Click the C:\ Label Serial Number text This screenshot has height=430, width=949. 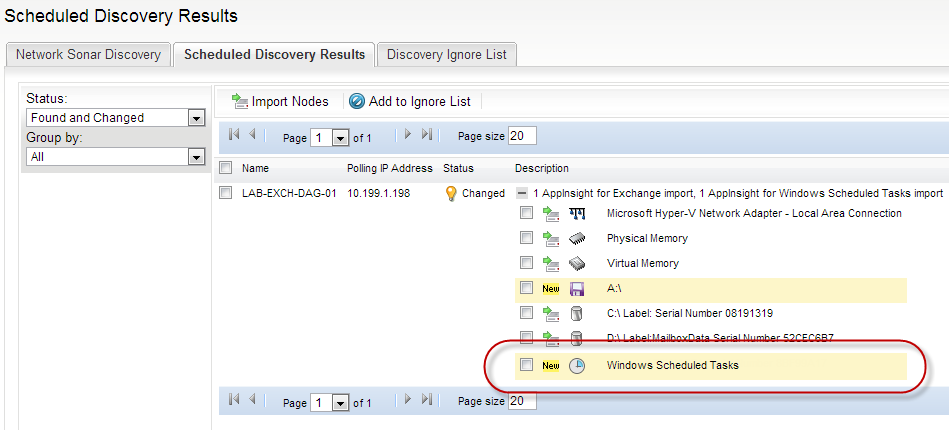coord(689,314)
